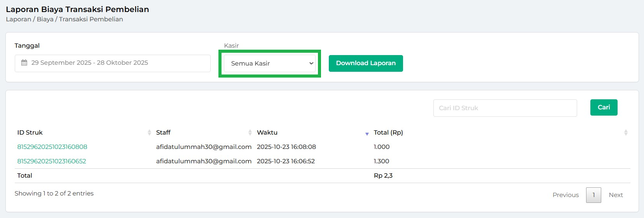
Task: Toggle the descending sort arrow for Waktu
Action: (x=367, y=134)
